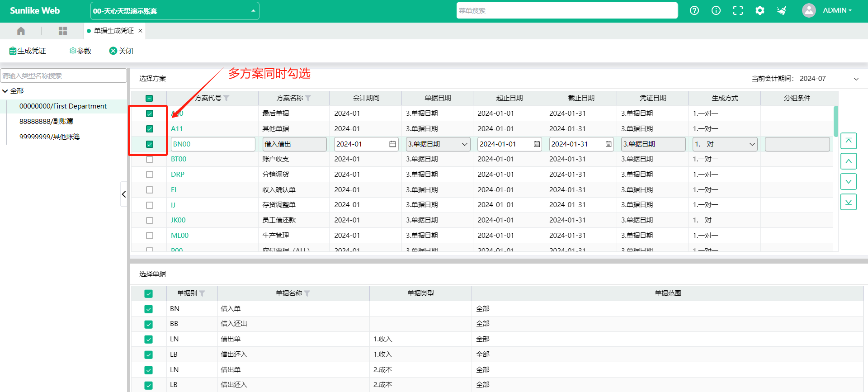Move row down arrow button
Viewport: 868px width, 392px height.
pos(849,182)
